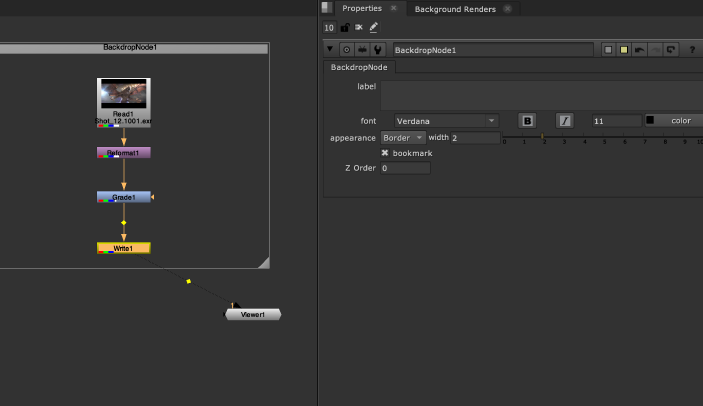Viewport: 703px width, 406px height.
Task: Collapse the BackdropNode1 panel with triangle arrow
Action: [x=330, y=49]
